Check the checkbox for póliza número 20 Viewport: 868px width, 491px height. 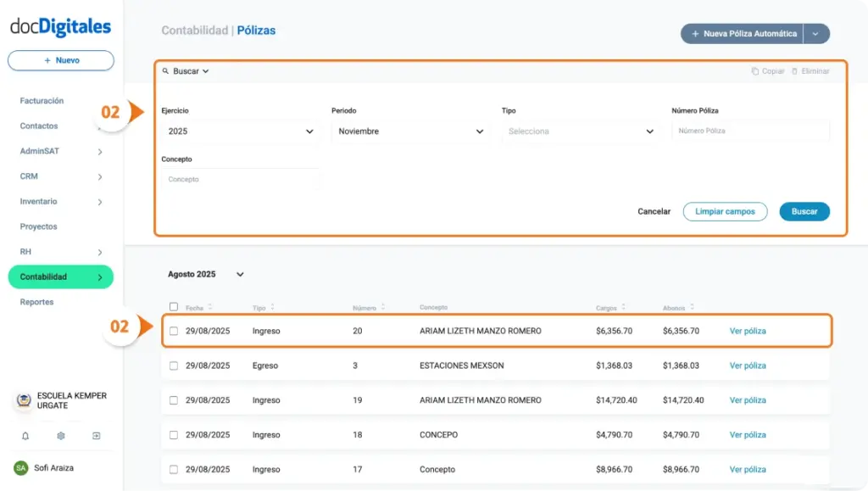tap(174, 331)
